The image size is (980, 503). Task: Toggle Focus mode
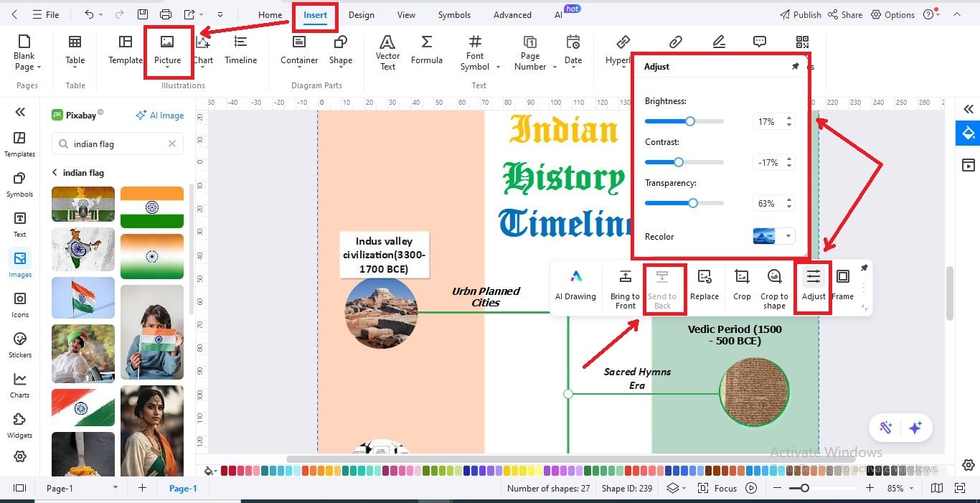coord(718,488)
